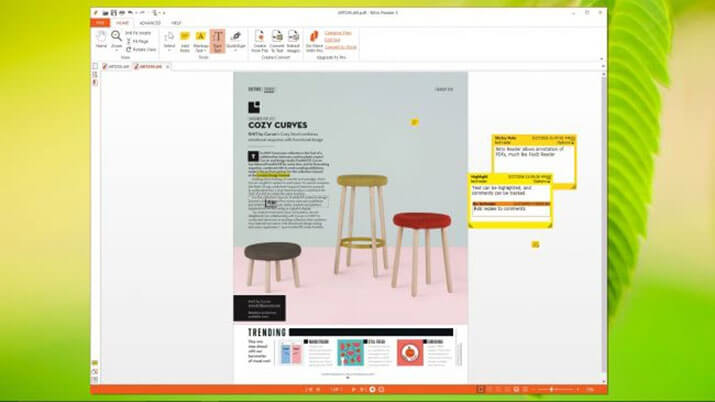Click the Convert to Word link
The height and width of the screenshot is (402, 715).
[341, 47]
